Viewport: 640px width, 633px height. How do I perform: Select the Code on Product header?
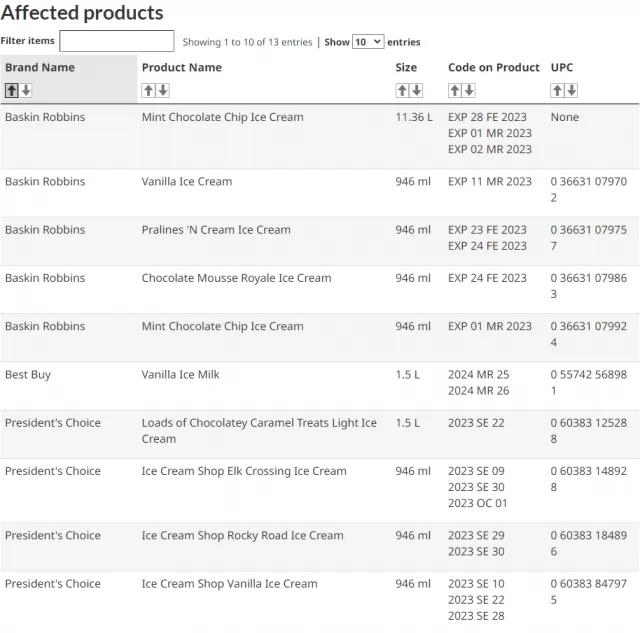coord(493,67)
